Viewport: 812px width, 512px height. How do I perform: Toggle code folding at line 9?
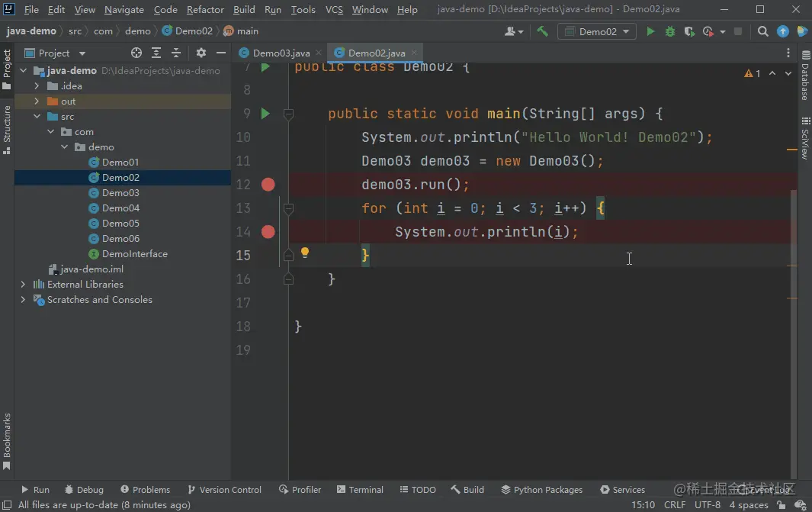click(288, 114)
